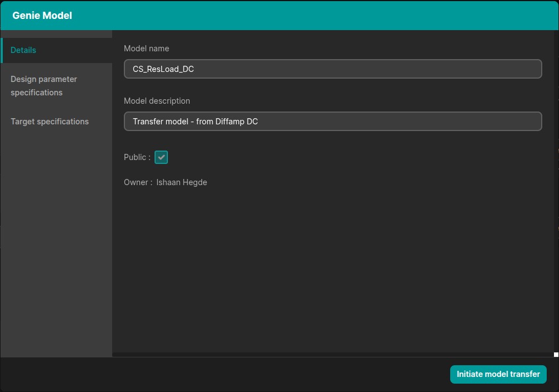Click the 'Model name' label
Viewport: 559px width, 392px height.
coord(146,49)
